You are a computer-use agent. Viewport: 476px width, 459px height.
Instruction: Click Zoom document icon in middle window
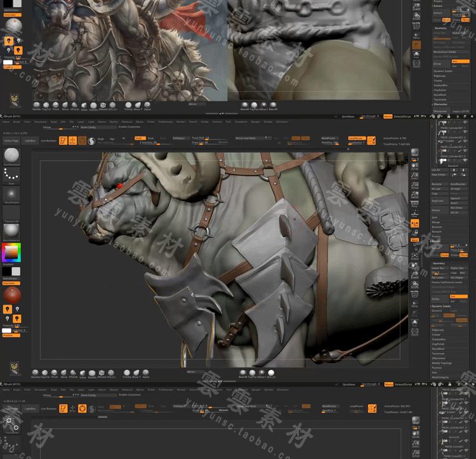point(414,175)
